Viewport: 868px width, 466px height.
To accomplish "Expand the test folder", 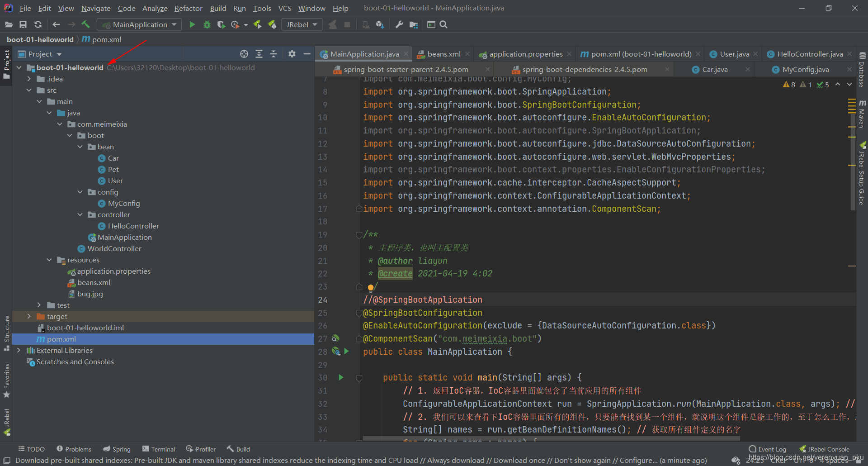I will click(x=39, y=305).
